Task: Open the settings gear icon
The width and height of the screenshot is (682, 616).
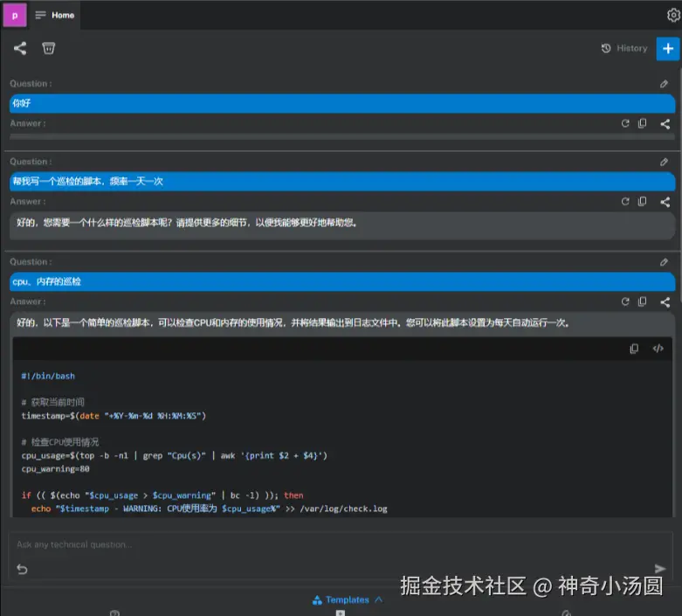Action: coord(673,15)
